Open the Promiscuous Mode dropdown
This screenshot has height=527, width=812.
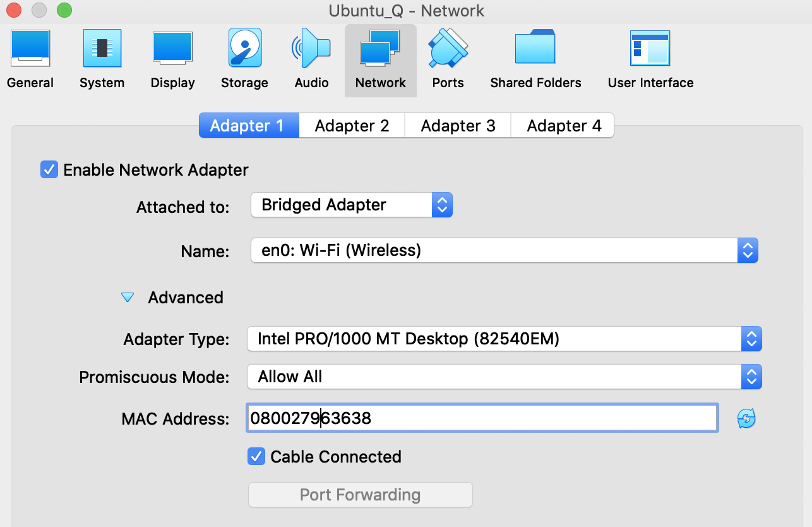504,377
